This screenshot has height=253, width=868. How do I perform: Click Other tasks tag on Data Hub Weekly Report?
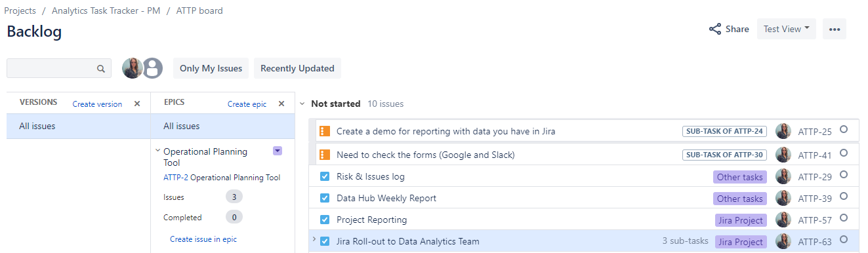[739, 199]
